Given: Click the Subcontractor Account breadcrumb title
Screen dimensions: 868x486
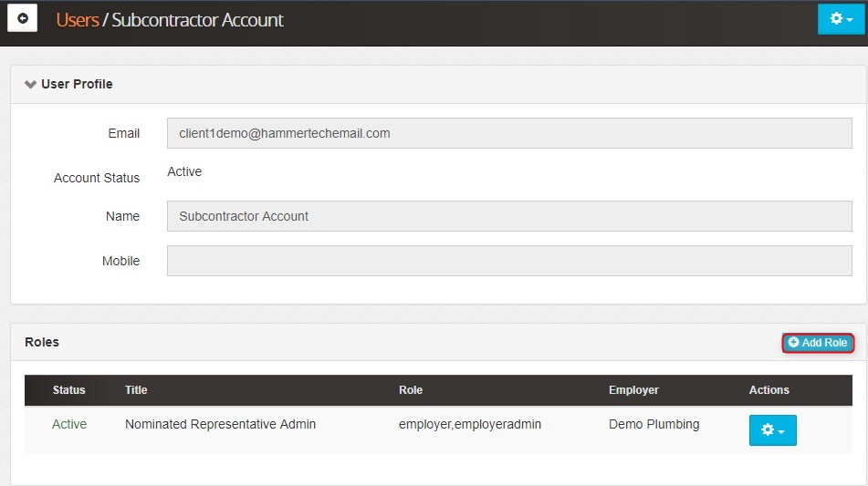Looking at the screenshot, I should coord(197,19).
